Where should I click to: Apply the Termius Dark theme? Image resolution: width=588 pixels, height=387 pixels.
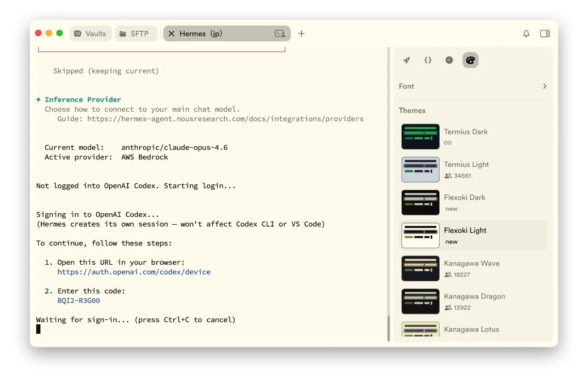coord(473,137)
